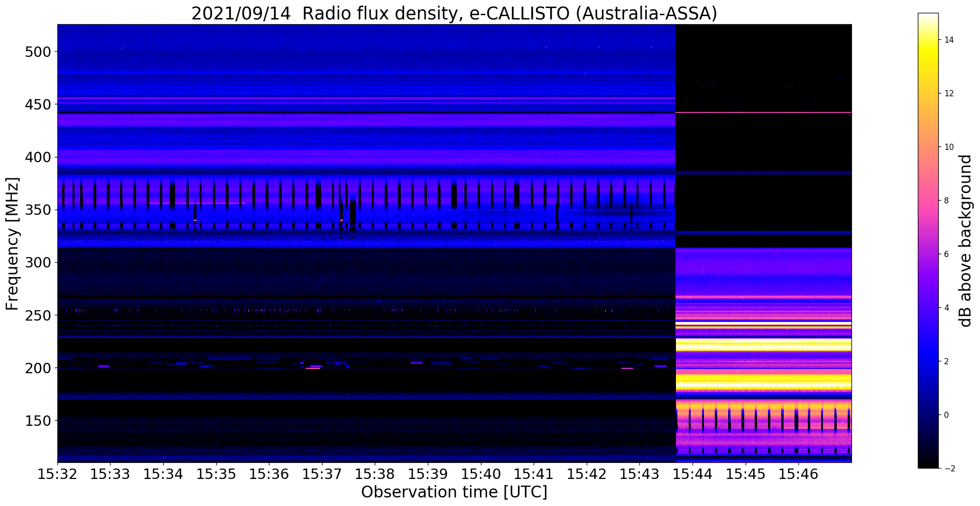Screen dimensions: 980x506
Task: Click the 400 MHz frequency tick label
Action: coord(39,157)
